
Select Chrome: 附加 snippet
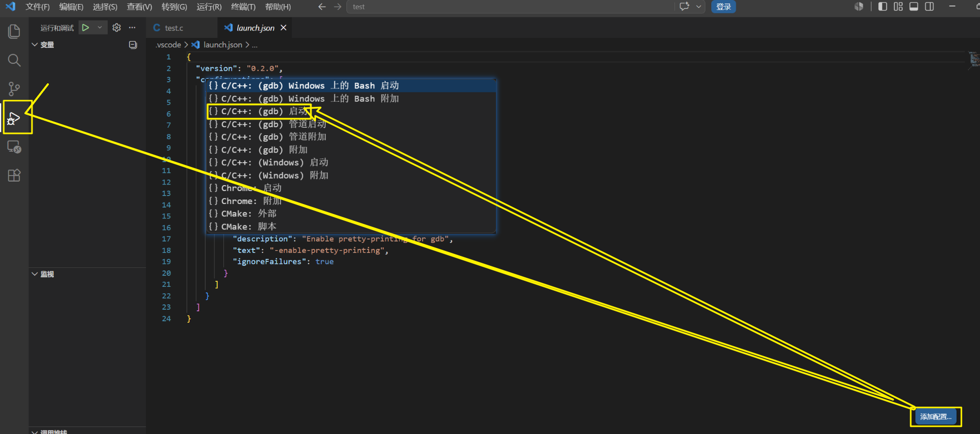point(351,201)
